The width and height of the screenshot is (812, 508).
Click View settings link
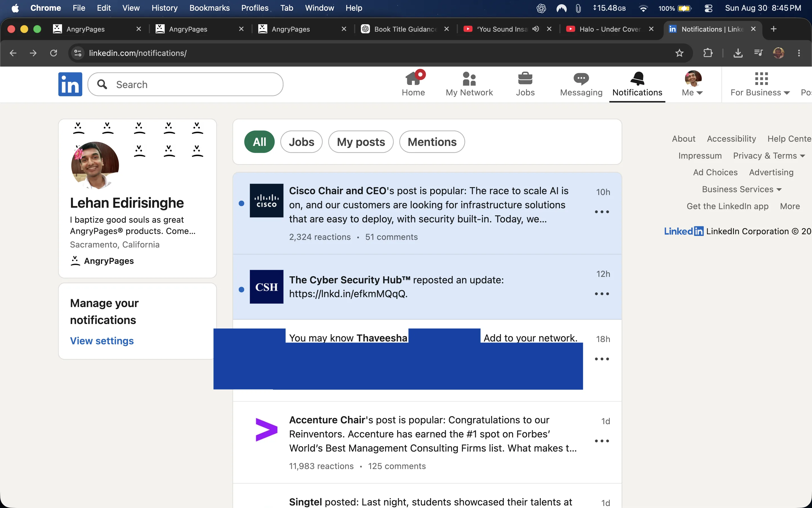[x=102, y=341]
